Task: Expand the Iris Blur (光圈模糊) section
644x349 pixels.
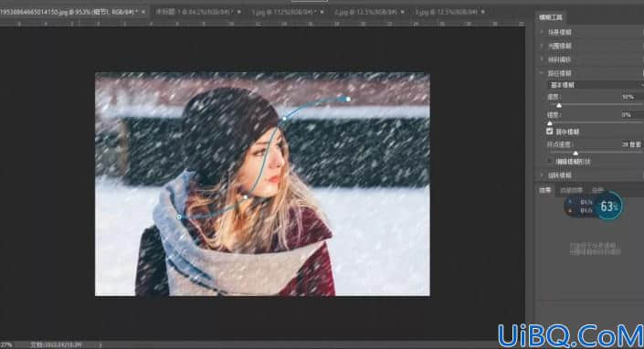Action: pos(542,46)
